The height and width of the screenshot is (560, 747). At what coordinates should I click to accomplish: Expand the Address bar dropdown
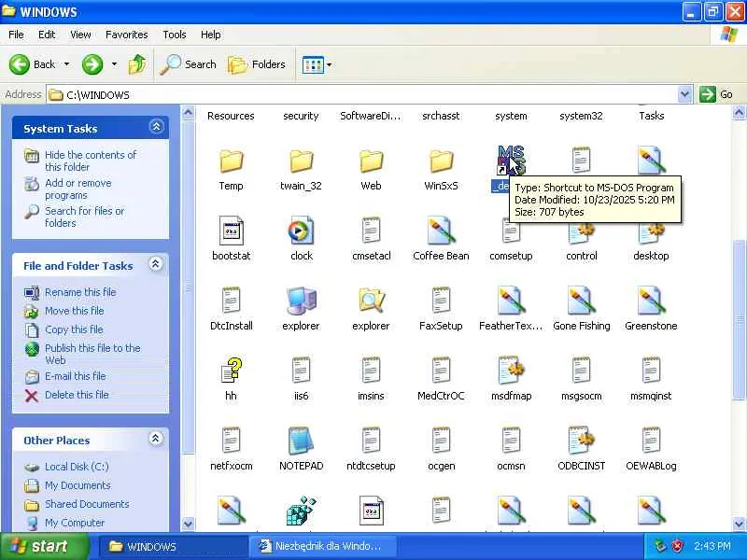click(684, 94)
